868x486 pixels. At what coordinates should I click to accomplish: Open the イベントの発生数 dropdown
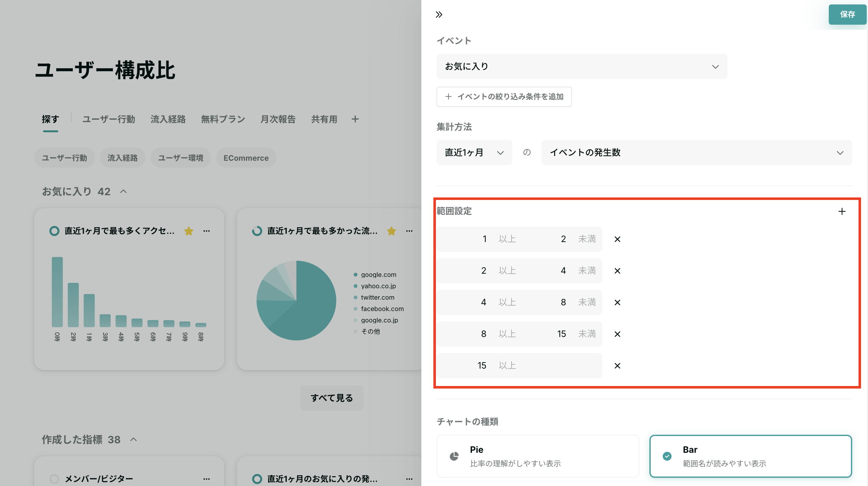697,152
